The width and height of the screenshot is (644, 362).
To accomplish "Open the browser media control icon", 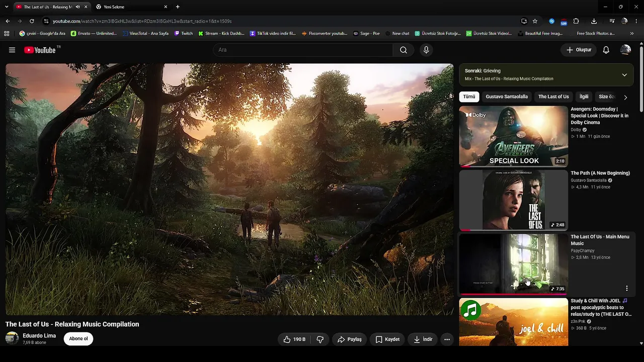I will coord(612,21).
